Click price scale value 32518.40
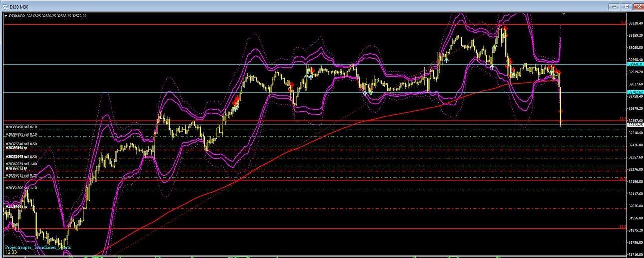644x258 pixels. [x=635, y=133]
